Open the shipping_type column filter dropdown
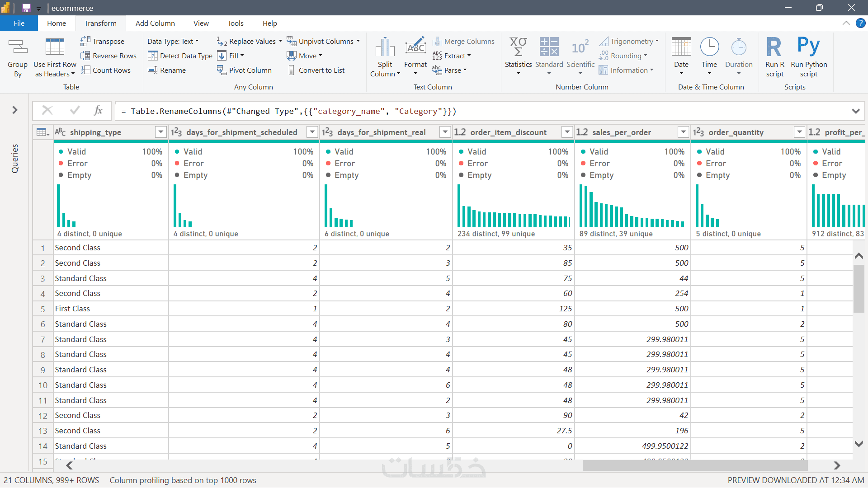The image size is (868, 488). (160, 132)
